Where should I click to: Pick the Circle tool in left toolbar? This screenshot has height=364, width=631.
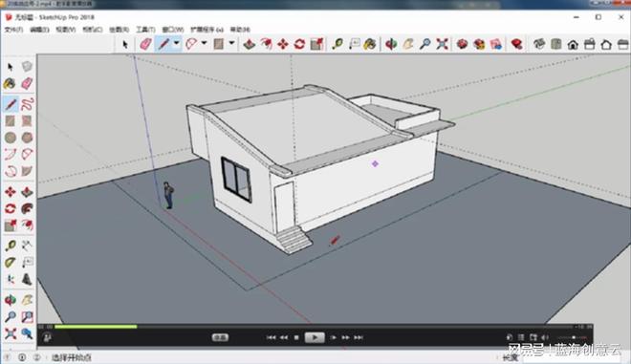coord(11,138)
